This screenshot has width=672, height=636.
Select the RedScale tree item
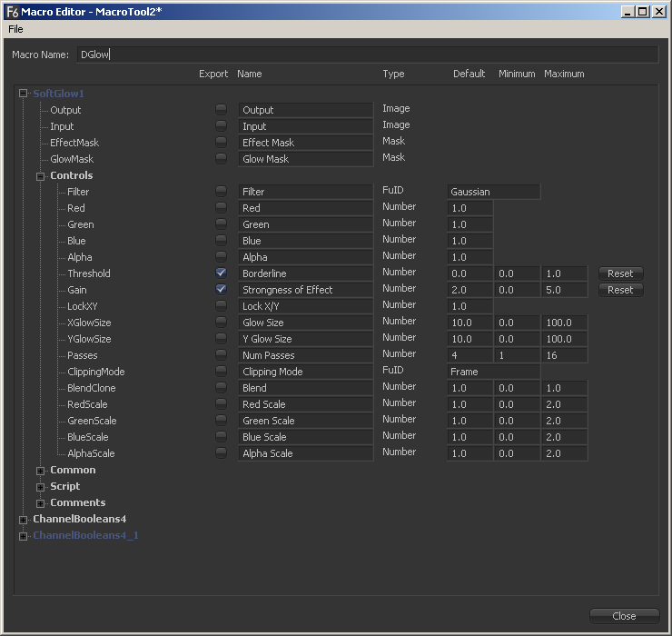[x=87, y=404]
